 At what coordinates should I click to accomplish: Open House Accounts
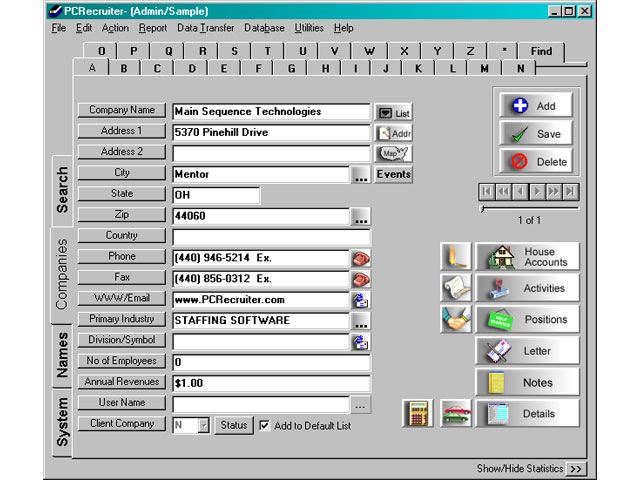pos(528,256)
